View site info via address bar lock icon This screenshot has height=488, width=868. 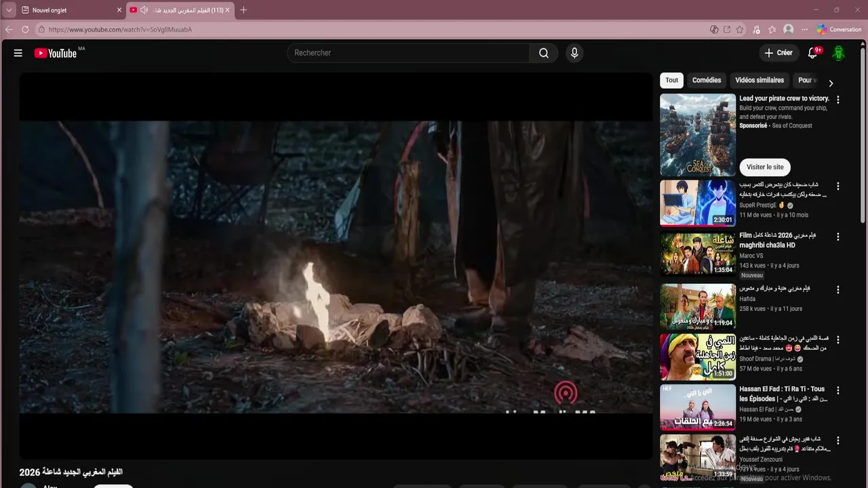[41, 29]
